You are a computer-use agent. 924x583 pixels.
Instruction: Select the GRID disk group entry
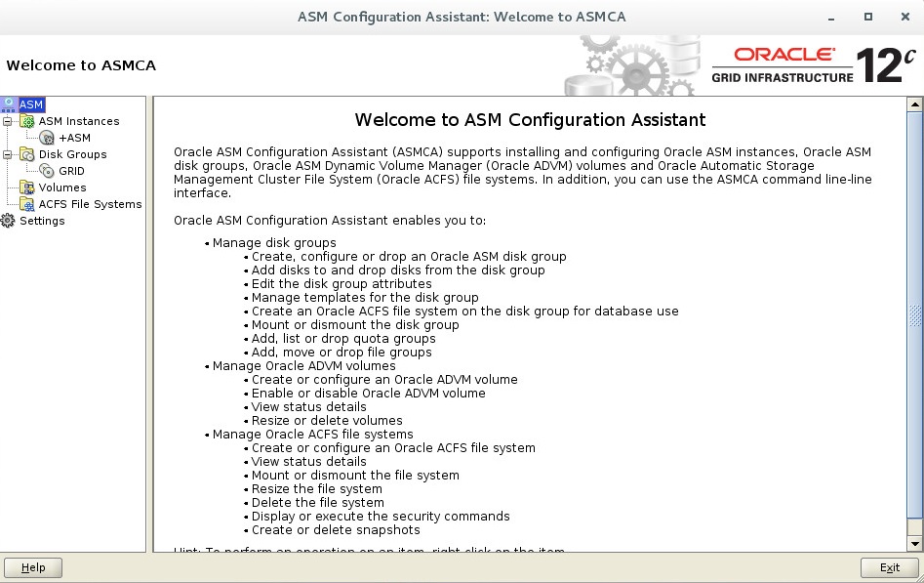click(71, 171)
